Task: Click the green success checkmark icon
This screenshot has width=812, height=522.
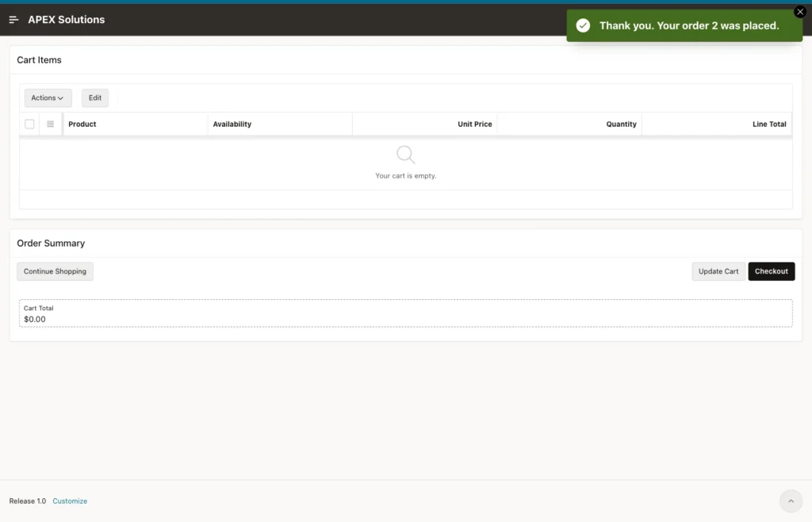Action: [583, 26]
